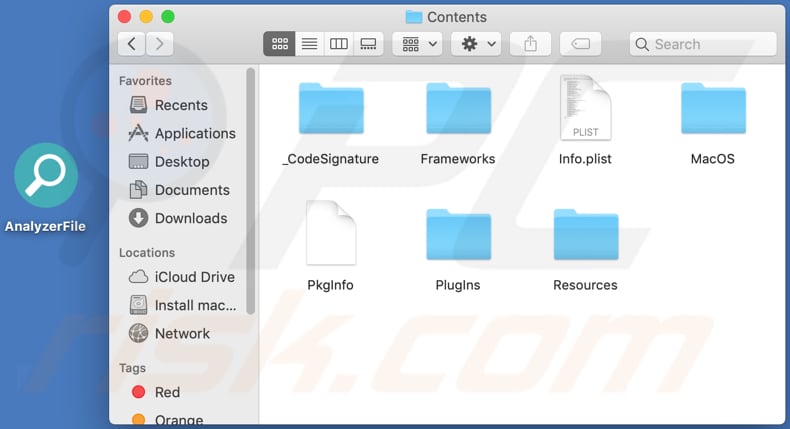Select the PlugIns folder icon

pos(458,235)
